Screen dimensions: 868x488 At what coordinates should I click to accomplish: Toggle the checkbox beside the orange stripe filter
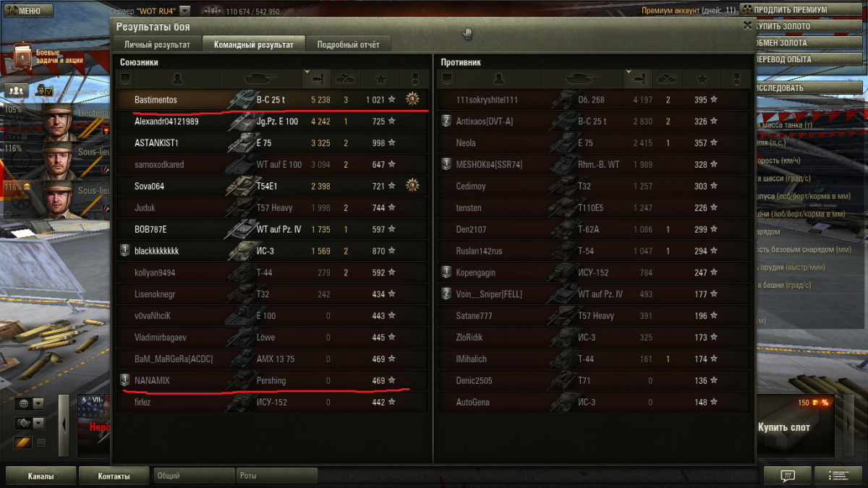(41, 442)
